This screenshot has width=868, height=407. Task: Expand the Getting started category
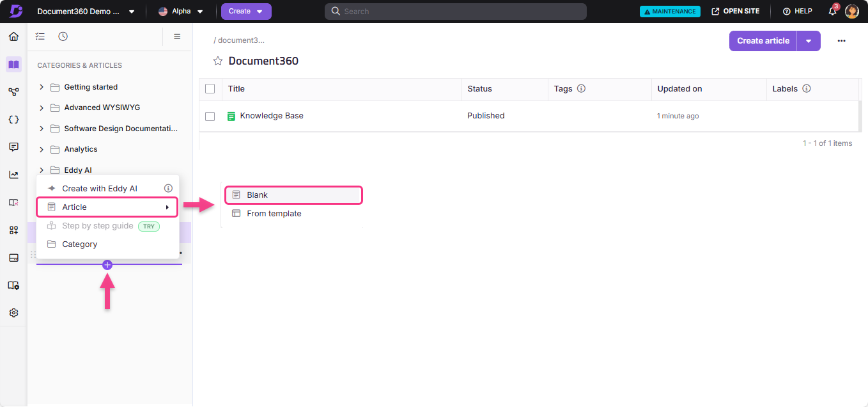[42, 87]
